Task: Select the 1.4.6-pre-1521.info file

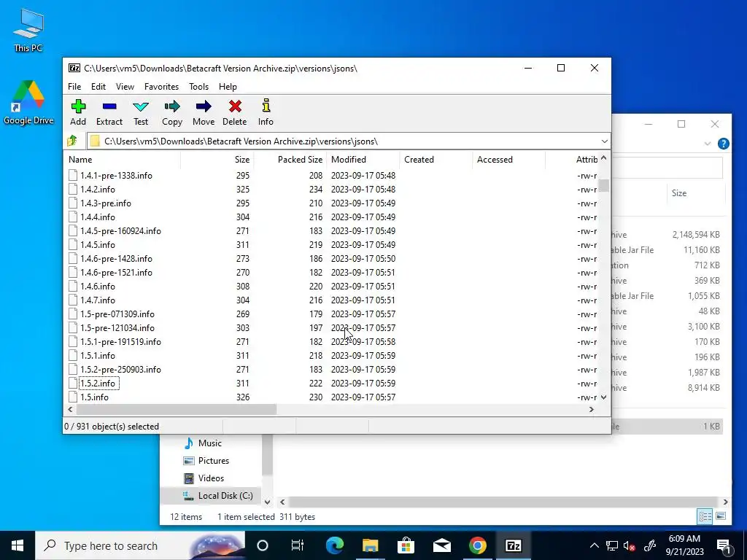Action: point(116,272)
